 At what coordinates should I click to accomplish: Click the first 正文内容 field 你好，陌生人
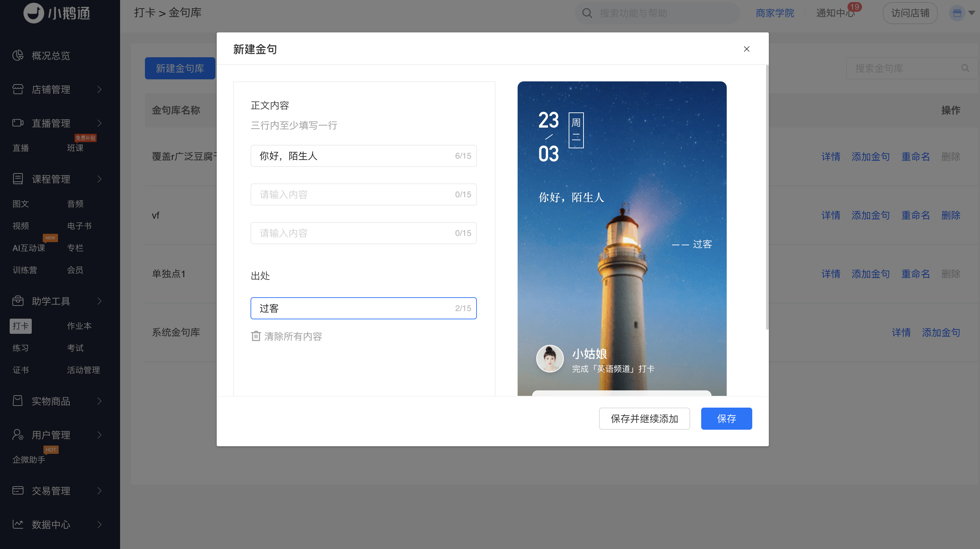(363, 156)
